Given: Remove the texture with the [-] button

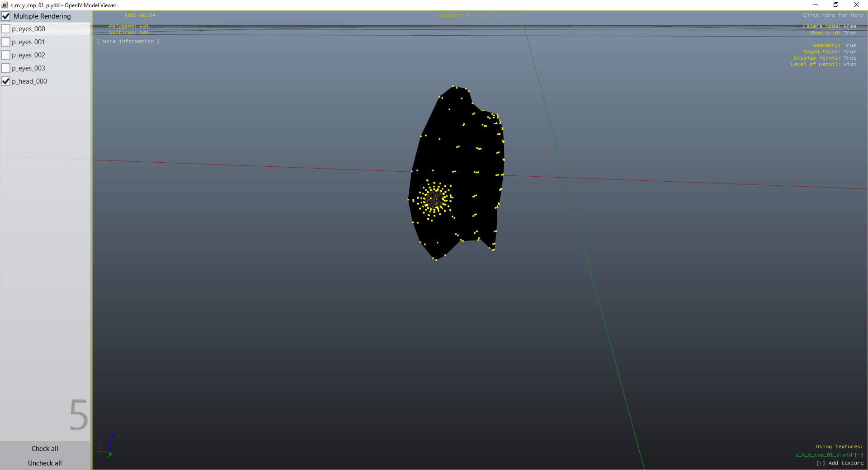Looking at the screenshot, I should pyautogui.click(x=859, y=455).
